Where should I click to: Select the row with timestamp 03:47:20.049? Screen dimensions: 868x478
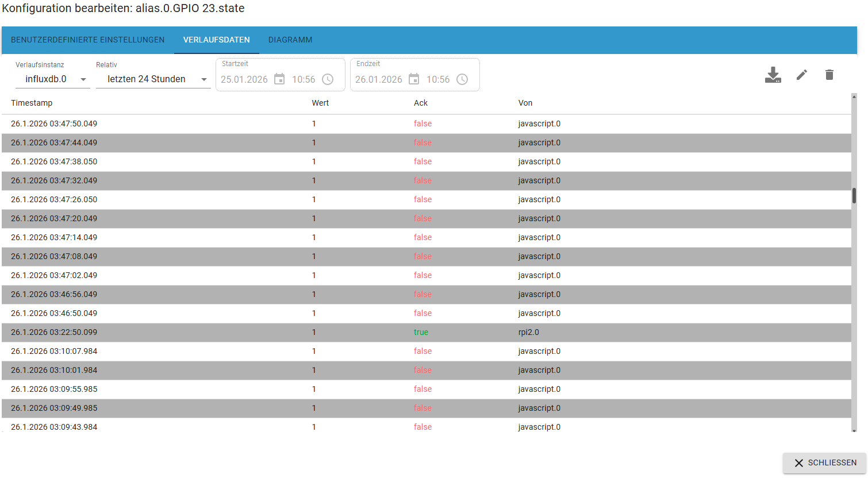[x=427, y=218]
